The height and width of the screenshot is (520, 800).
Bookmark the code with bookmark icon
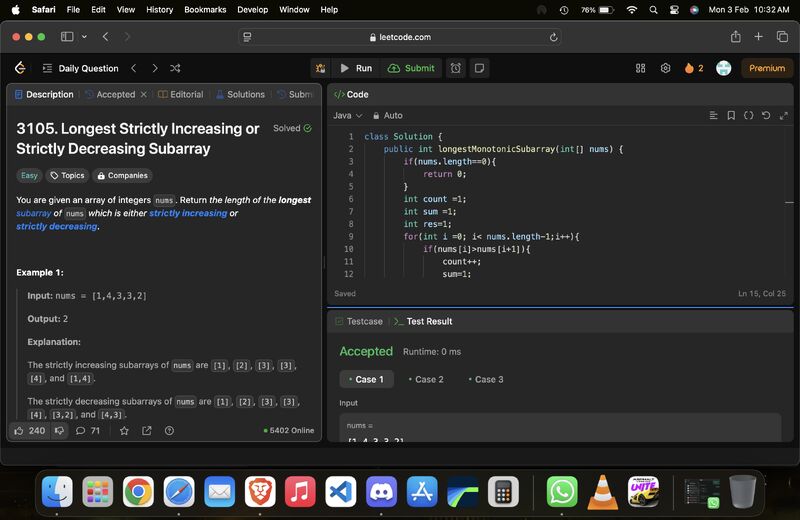point(731,116)
